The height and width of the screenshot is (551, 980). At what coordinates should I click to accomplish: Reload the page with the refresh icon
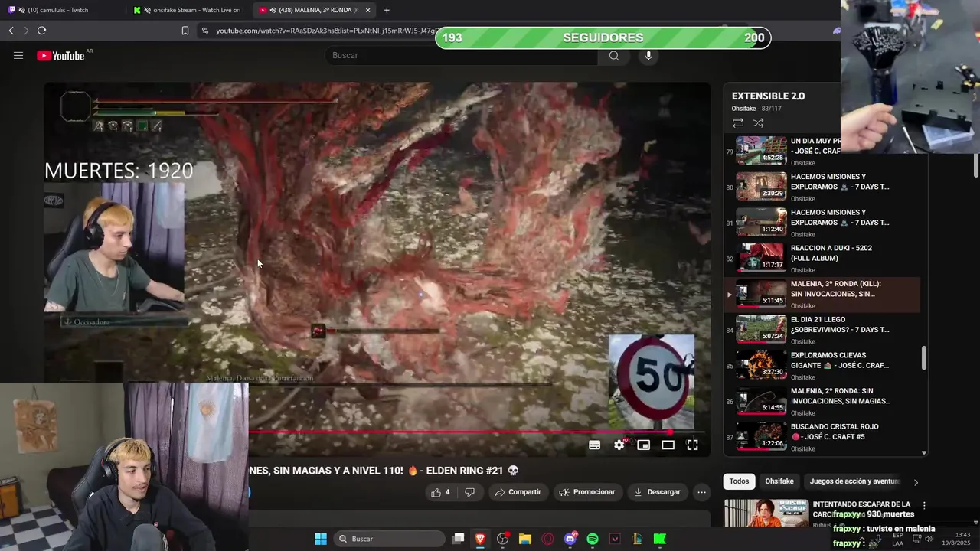tap(41, 31)
